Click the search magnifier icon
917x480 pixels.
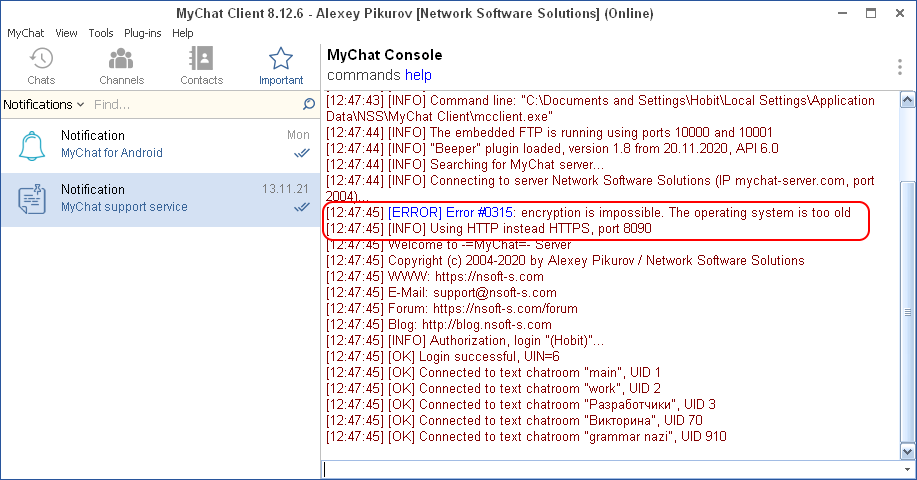click(309, 104)
